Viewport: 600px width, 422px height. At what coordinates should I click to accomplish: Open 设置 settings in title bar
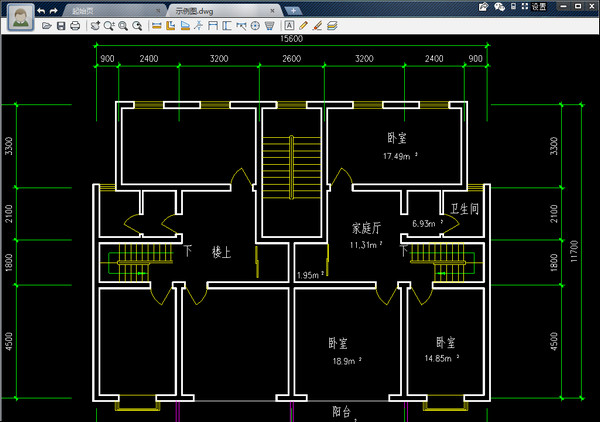coord(539,6)
